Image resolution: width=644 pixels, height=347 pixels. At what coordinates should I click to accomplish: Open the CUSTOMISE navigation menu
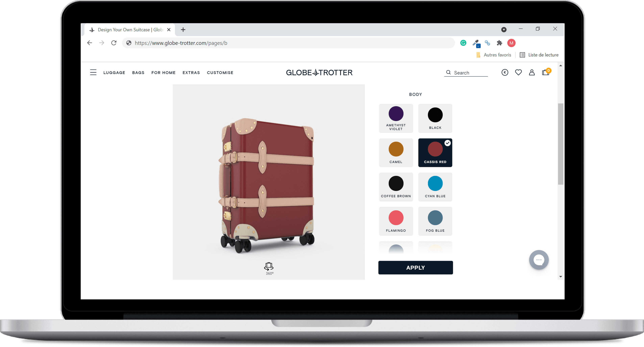tap(220, 73)
